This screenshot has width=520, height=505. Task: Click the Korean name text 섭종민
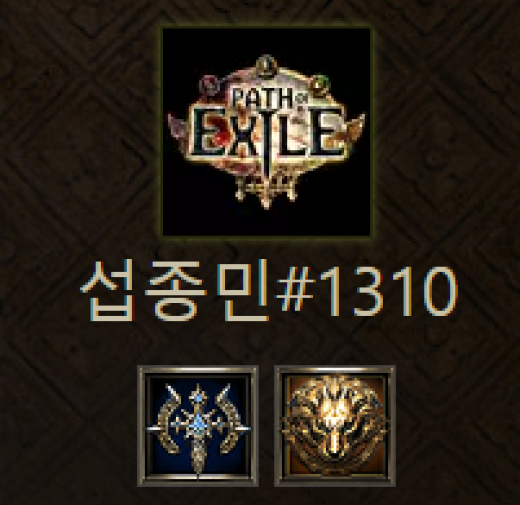coord(175,290)
